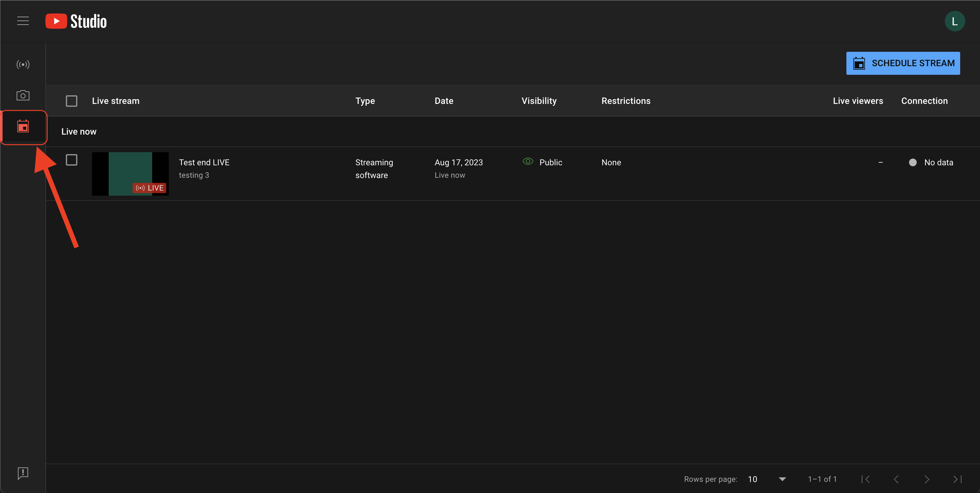
Task: Tick the Test end LIVE row checkbox
Action: coord(72,160)
